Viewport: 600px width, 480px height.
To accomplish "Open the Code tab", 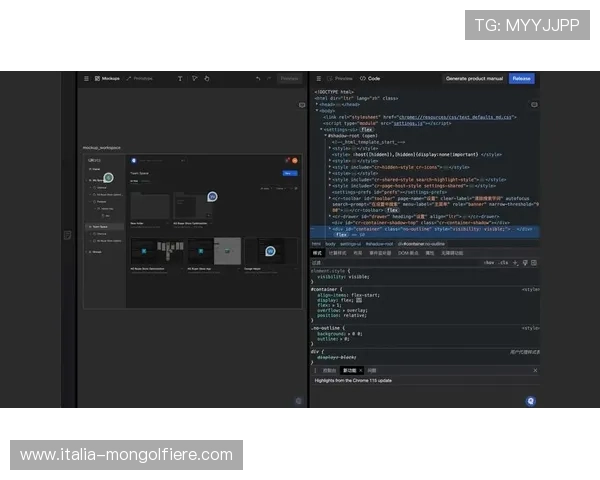I will click(371, 78).
